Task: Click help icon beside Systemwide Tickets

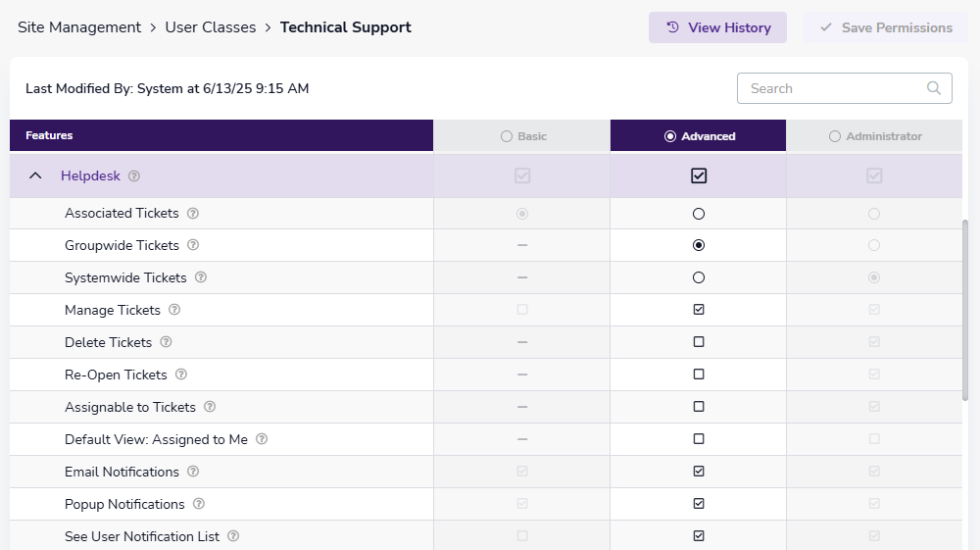Action: [x=201, y=277]
